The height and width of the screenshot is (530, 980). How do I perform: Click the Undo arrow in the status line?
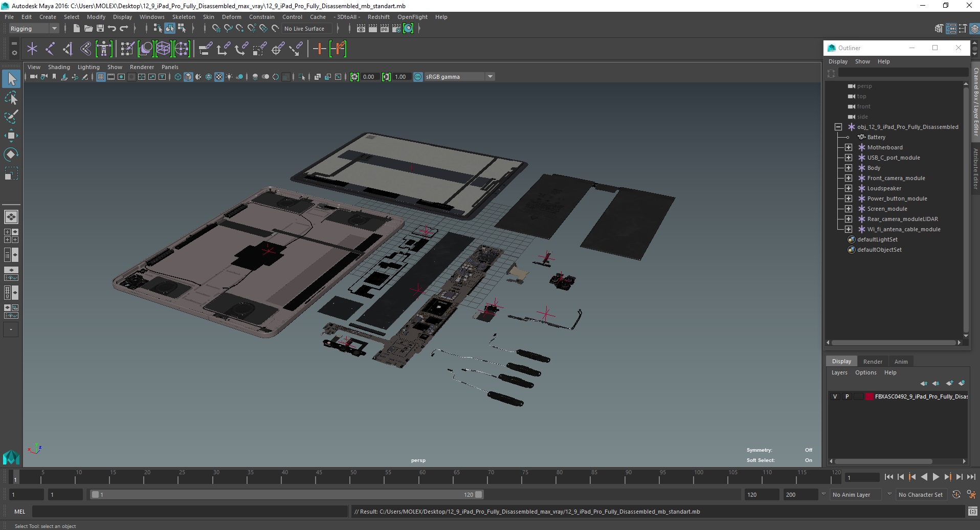pyautogui.click(x=112, y=29)
